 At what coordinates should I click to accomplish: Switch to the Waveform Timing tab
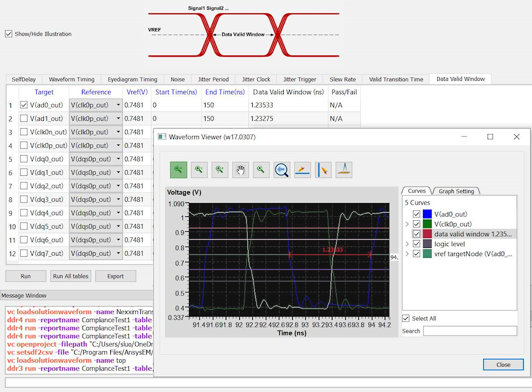tap(71, 79)
